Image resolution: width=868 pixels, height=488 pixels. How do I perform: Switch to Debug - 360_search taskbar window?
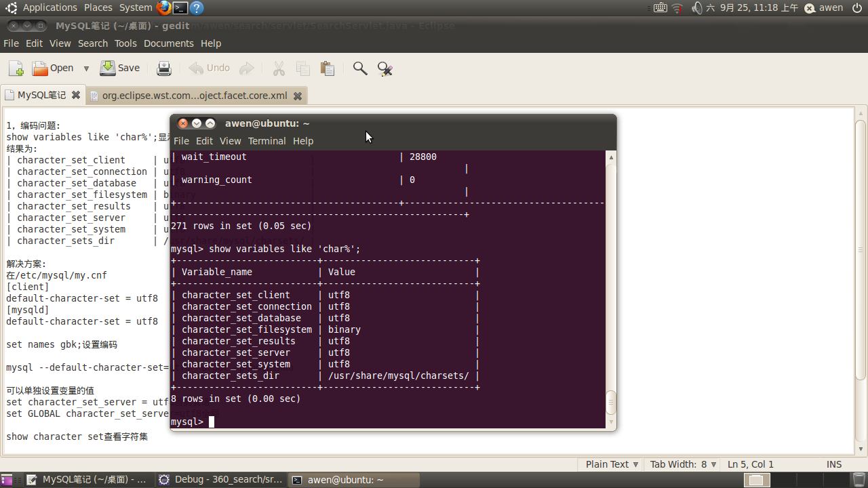click(x=221, y=480)
